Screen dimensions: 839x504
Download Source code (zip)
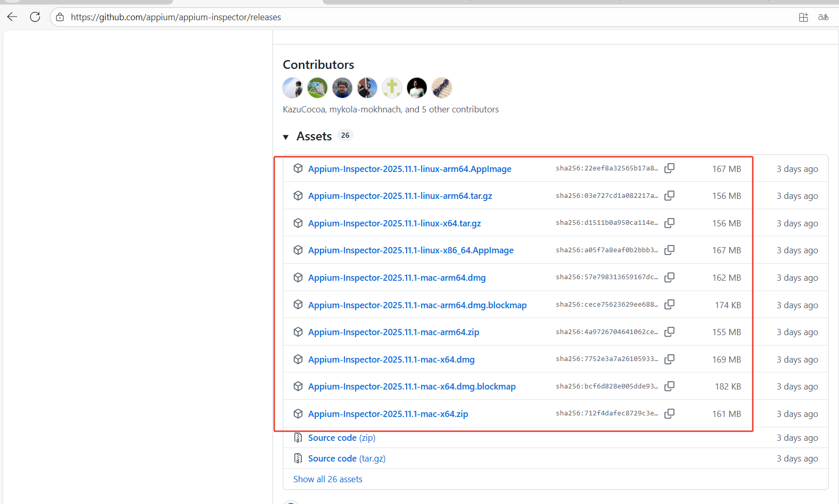point(342,438)
